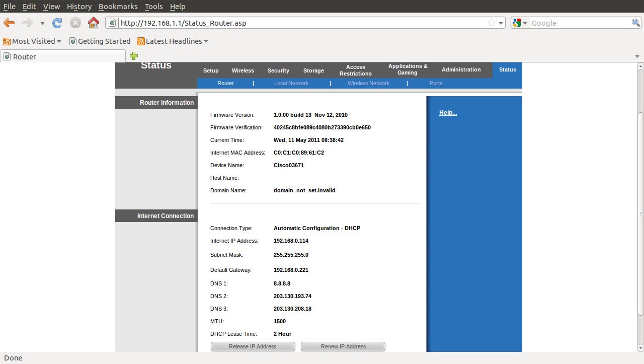This screenshot has height=364, width=644.
Task: Open the Administration tab
Action: 461,70
